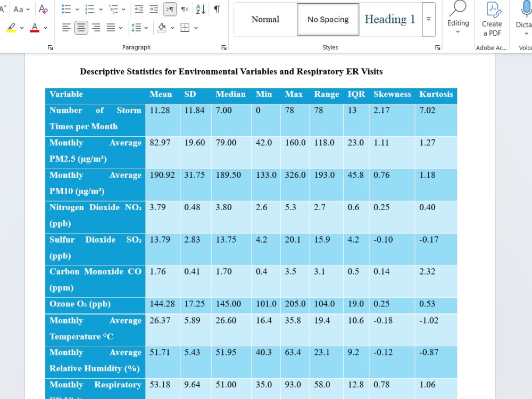Click the table title heading text
This screenshot has width=532, height=399.
point(231,72)
